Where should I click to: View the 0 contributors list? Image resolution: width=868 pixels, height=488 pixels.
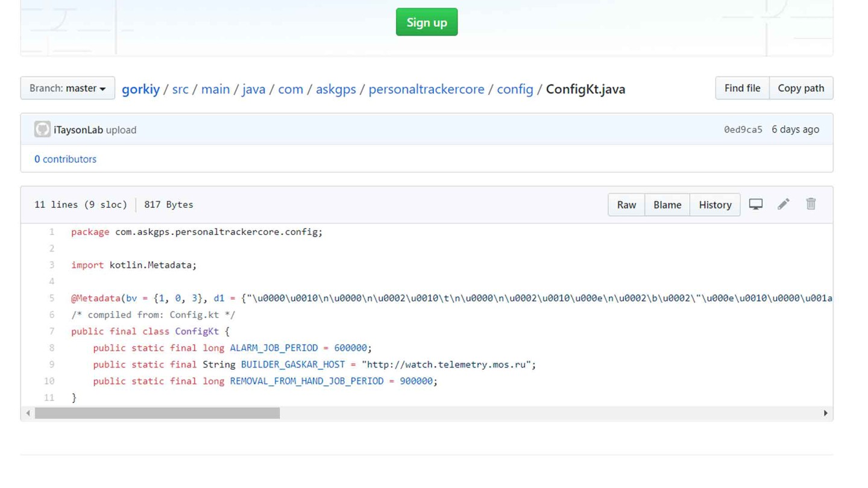(65, 159)
